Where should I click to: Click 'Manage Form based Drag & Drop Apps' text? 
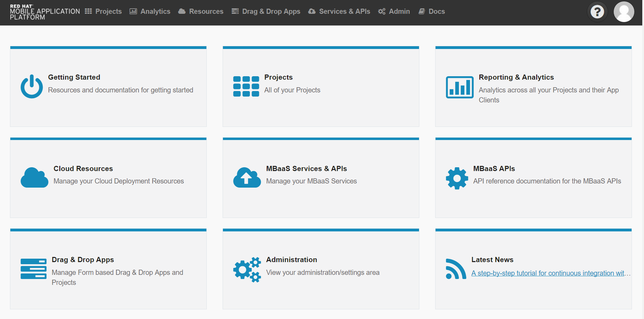[x=117, y=277]
